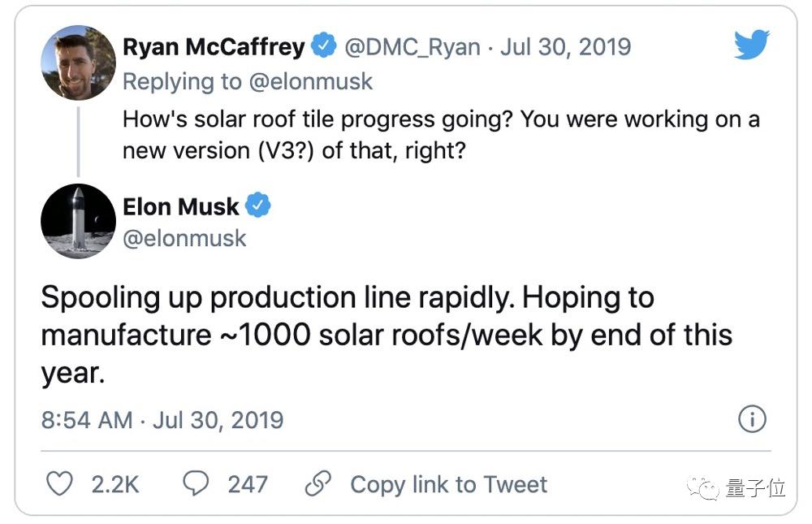The width and height of the screenshot is (812, 524).
Task: Open the @elonmusk handle below Elon Musk
Action: tap(184, 238)
